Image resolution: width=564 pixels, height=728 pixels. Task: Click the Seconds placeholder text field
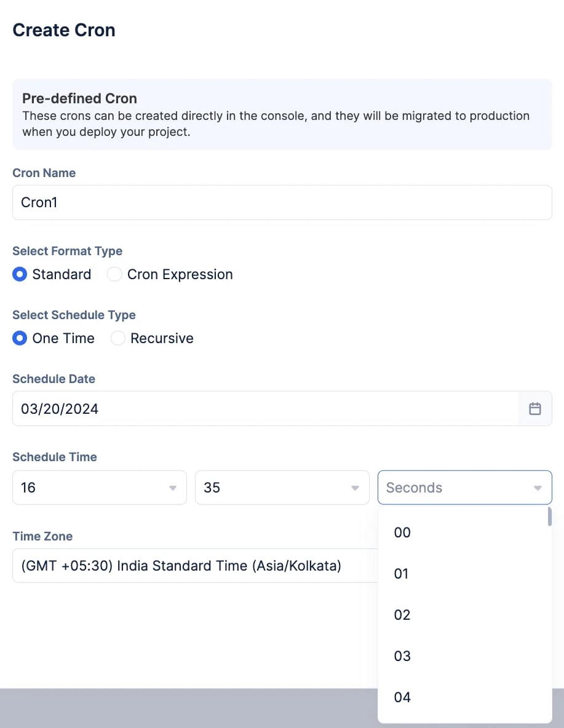(x=452, y=488)
